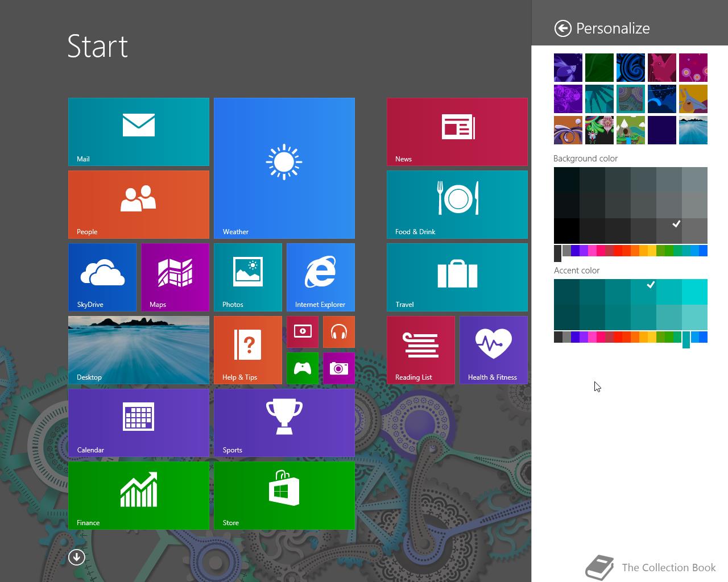Open the small Music headphones tile
The width and height of the screenshot is (728, 582).
(339, 332)
